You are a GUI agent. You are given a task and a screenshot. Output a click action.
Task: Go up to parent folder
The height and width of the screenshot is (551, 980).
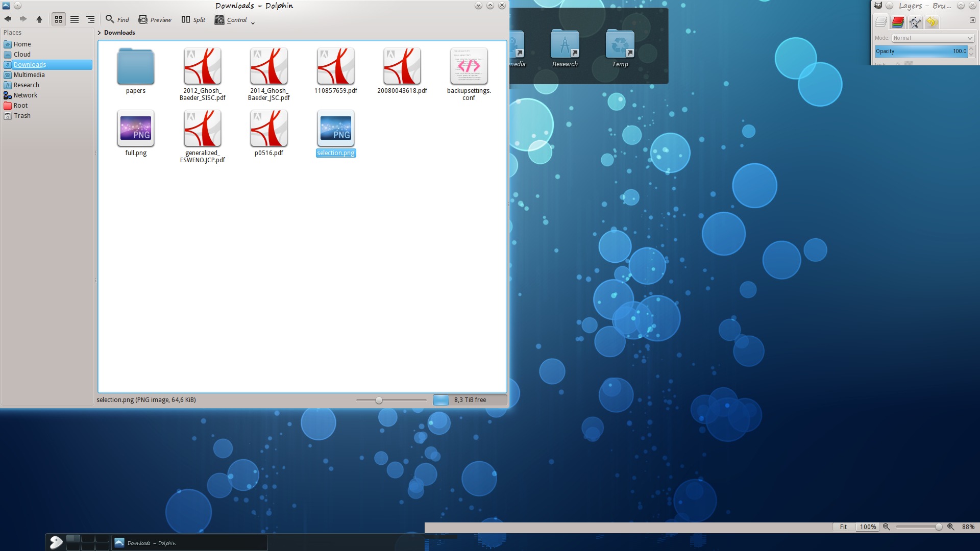(39, 19)
